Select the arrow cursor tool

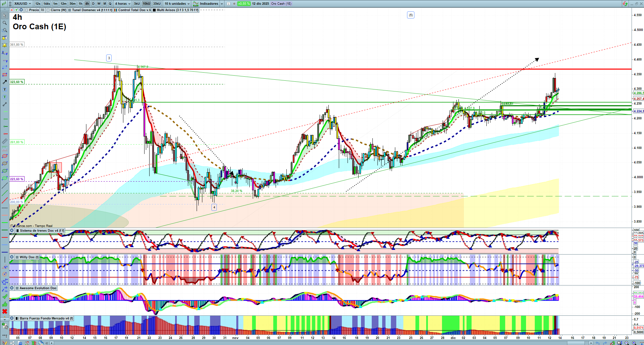click(x=5, y=15)
